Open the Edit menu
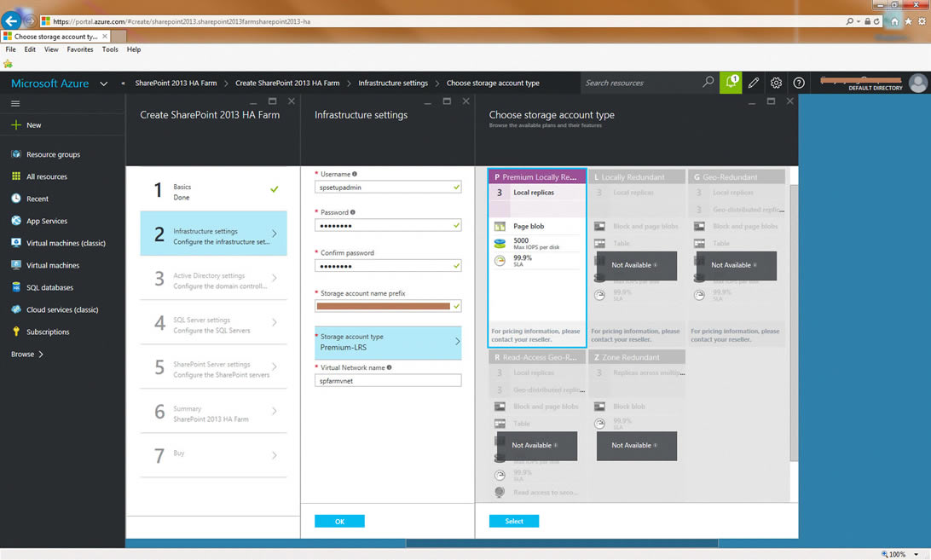The width and height of the screenshot is (931, 560). [x=30, y=49]
